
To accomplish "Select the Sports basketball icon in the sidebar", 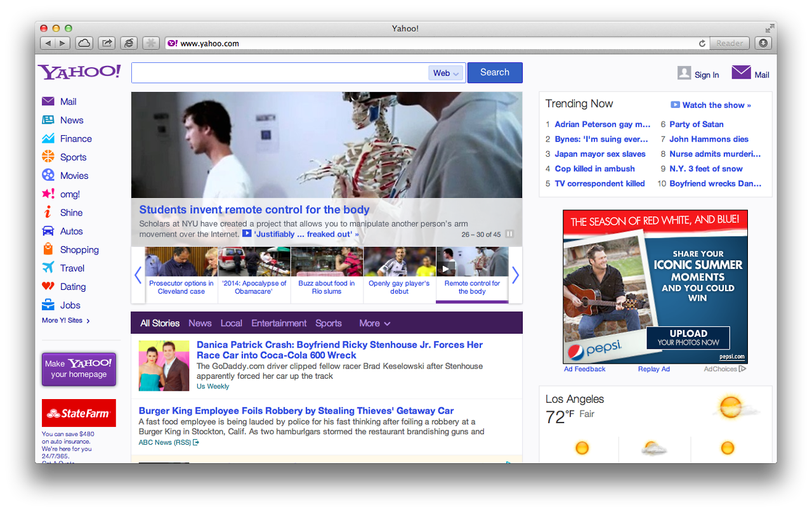I will pos(48,157).
